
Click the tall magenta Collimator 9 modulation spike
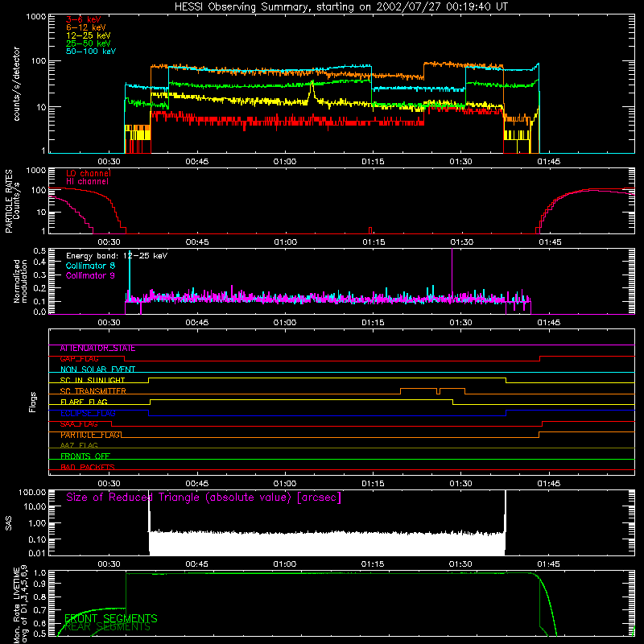452,271
